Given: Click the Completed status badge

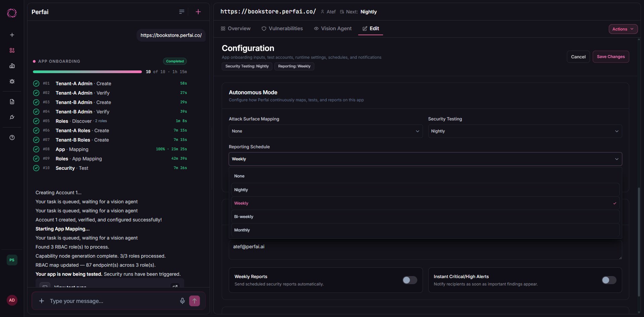Looking at the screenshot, I should (x=175, y=61).
